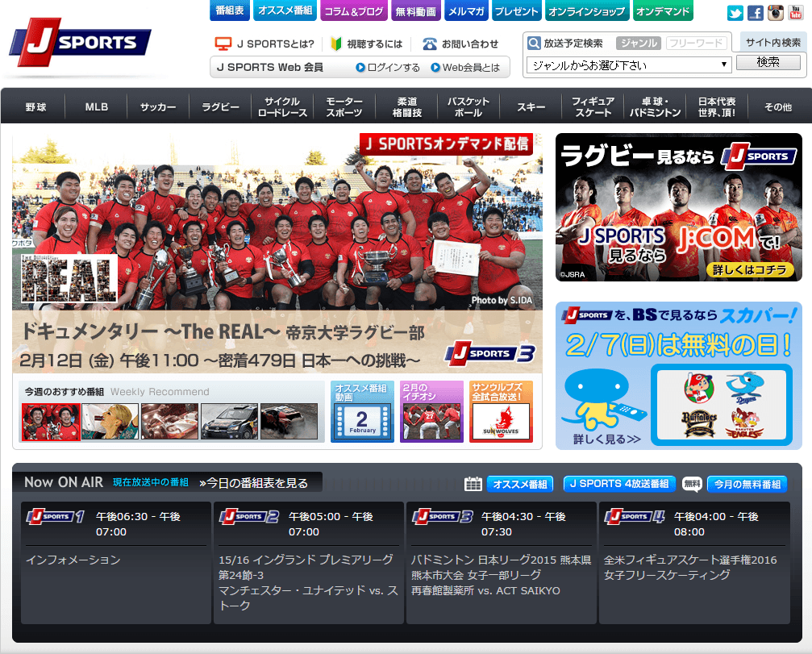Select 日本代表 世界、頂! in the sports menu
This screenshot has width=812, height=654.
pyautogui.click(x=717, y=106)
